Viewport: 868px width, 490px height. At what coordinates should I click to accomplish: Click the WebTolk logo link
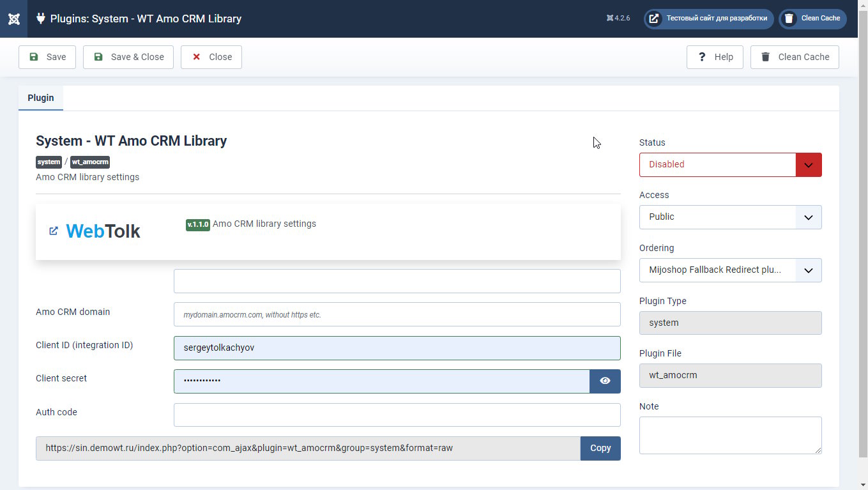pos(103,231)
